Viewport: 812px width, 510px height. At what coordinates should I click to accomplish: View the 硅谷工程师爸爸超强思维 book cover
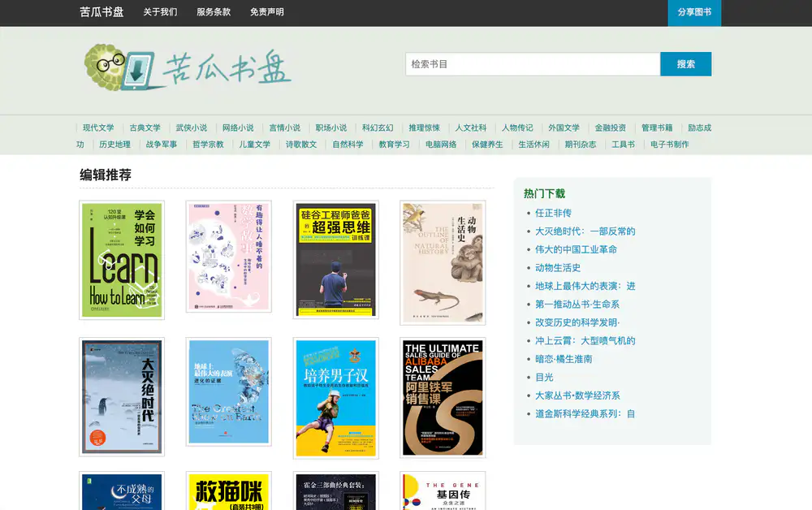click(x=335, y=259)
